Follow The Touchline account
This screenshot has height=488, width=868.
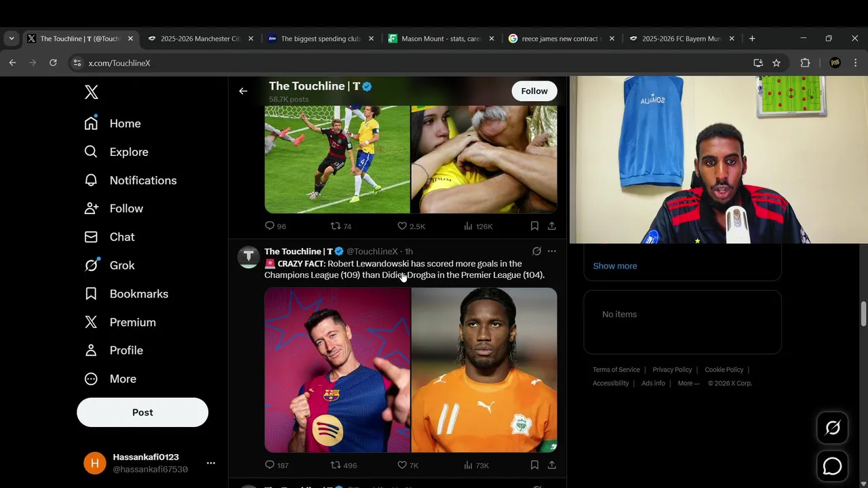point(534,91)
